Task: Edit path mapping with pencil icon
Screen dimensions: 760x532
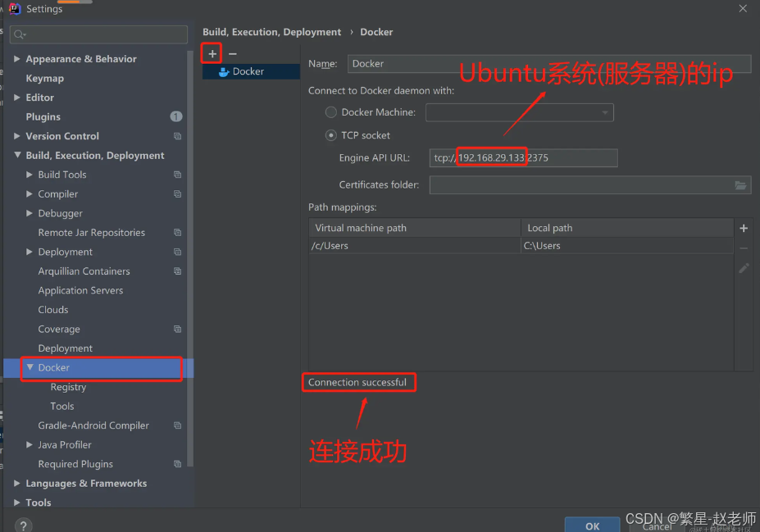Action: point(744,268)
